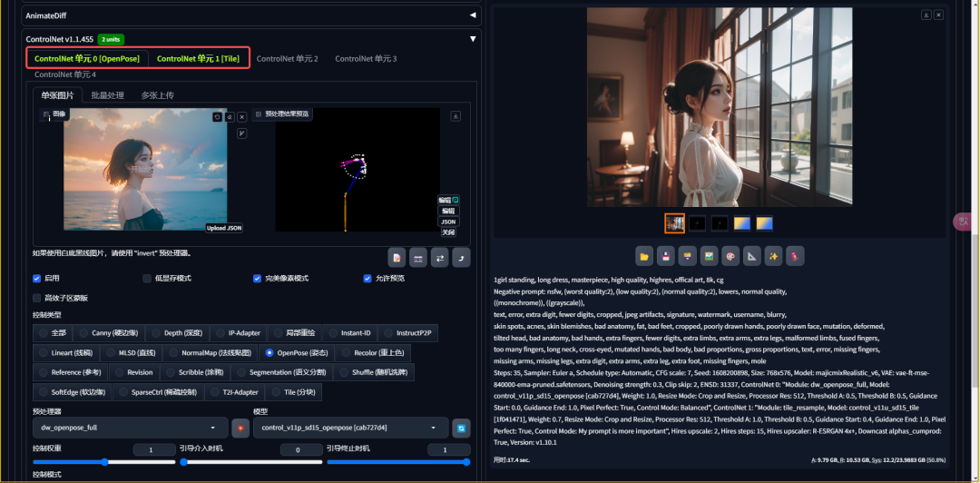Download the preprocessor preview image
Screen dimensions: 980x483
coord(456,115)
